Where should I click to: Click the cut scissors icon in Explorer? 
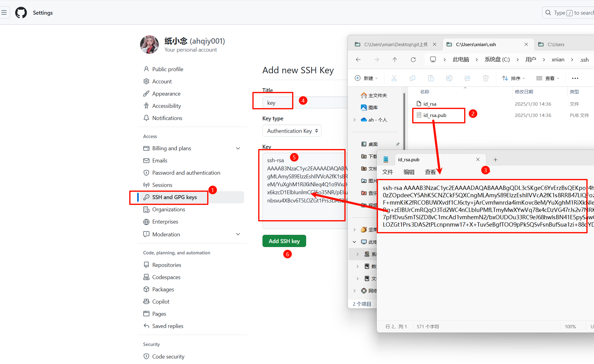point(394,78)
